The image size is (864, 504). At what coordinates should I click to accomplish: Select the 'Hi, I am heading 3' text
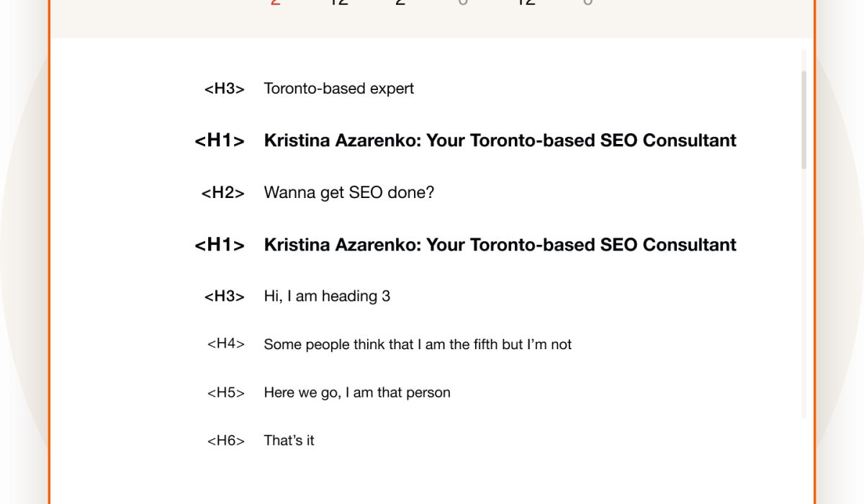pyautogui.click(x=327, y=296)
